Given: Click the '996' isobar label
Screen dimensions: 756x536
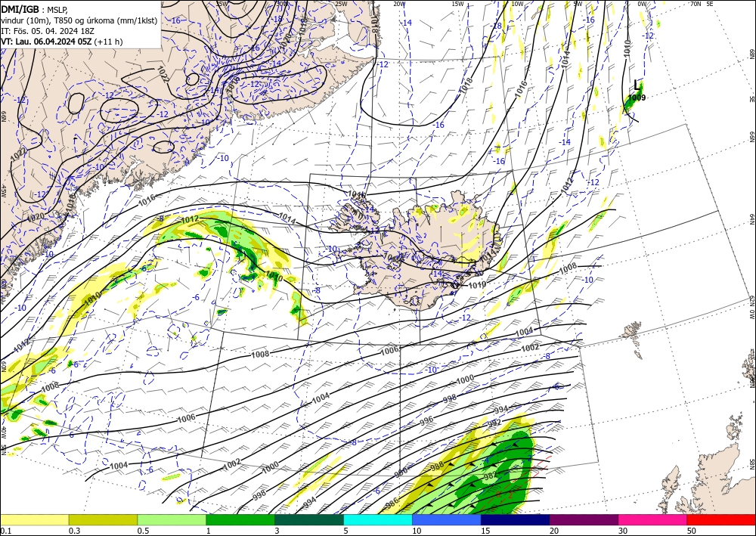Looking at the screenshot, I should point(426,421).
